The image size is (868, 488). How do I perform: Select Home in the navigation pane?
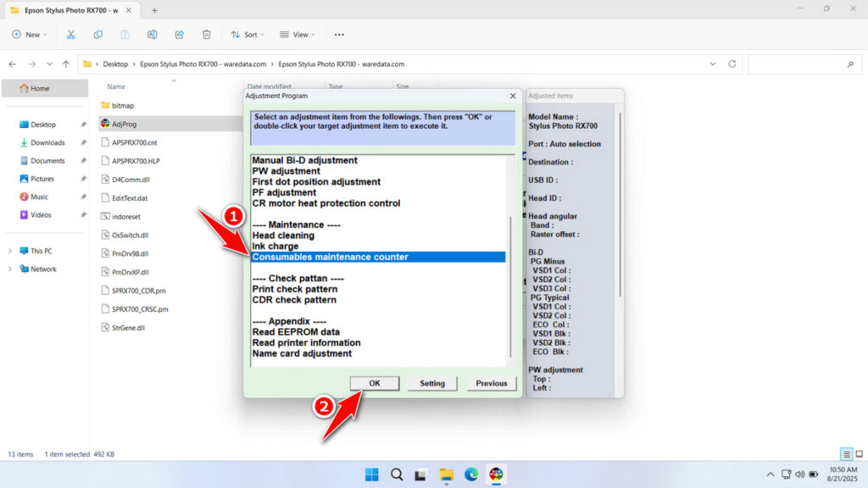tap(45, 88)
